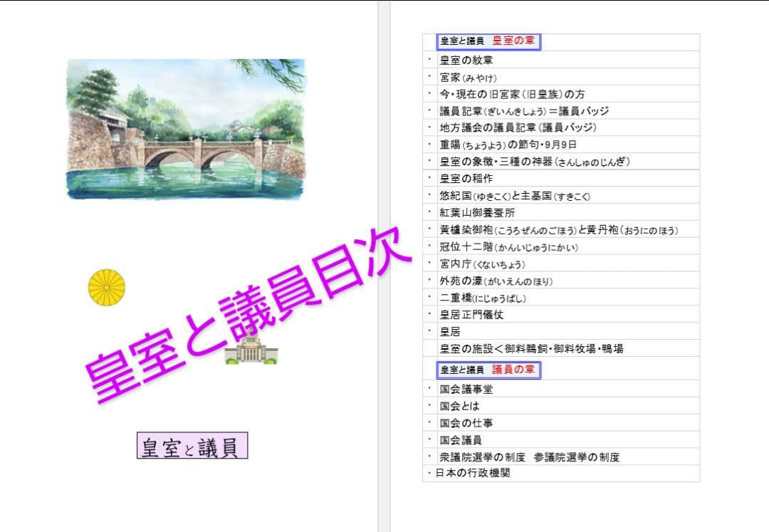Select the watercolor stone bridge painting
This screenshot has height=532, width=769.
[x=186, y=129]
